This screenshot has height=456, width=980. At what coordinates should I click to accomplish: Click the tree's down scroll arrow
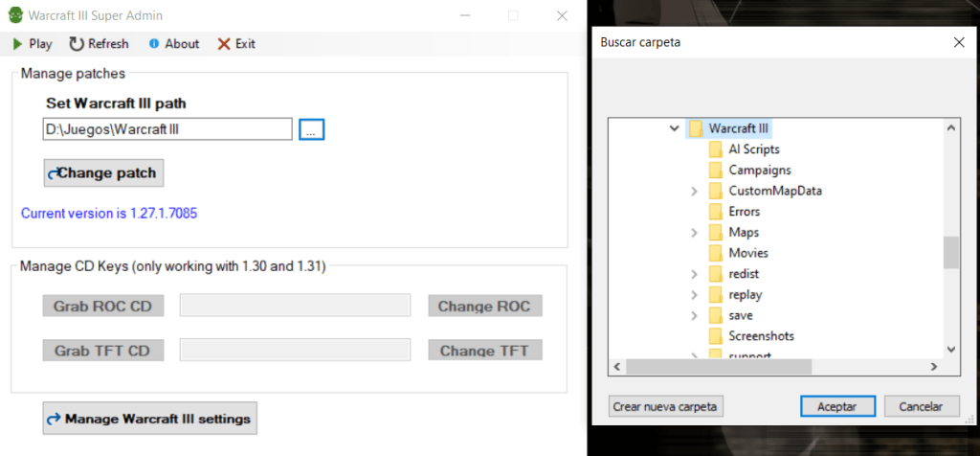950,349
